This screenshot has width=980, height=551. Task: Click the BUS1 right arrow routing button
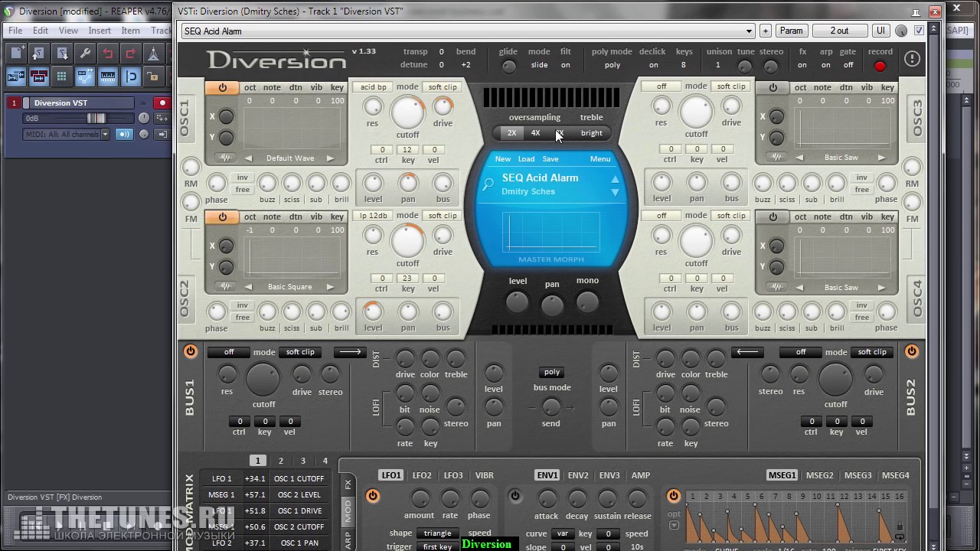[x=349, y=352]
